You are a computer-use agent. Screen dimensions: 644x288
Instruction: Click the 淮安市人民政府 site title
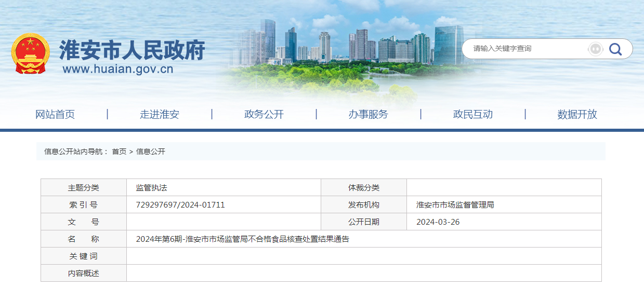(132, 49)
